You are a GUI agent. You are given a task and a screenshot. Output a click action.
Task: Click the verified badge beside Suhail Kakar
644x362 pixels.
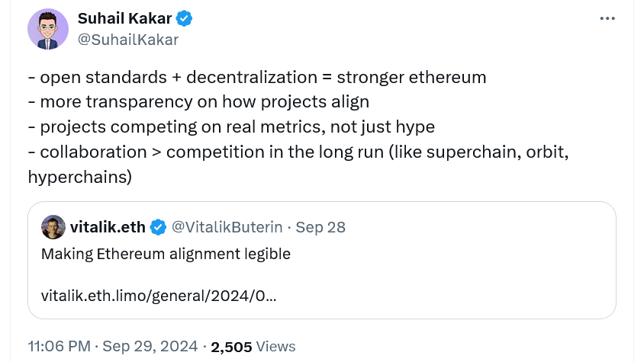(185, 19)
